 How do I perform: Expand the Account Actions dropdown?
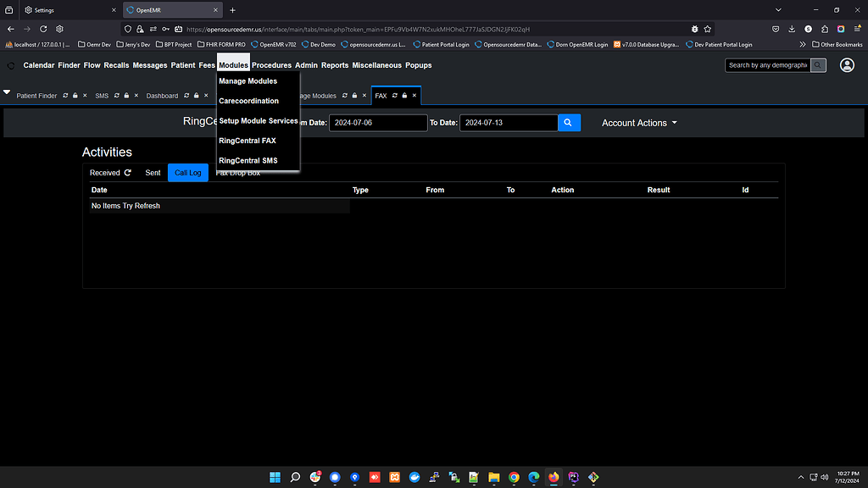[639, 123]
